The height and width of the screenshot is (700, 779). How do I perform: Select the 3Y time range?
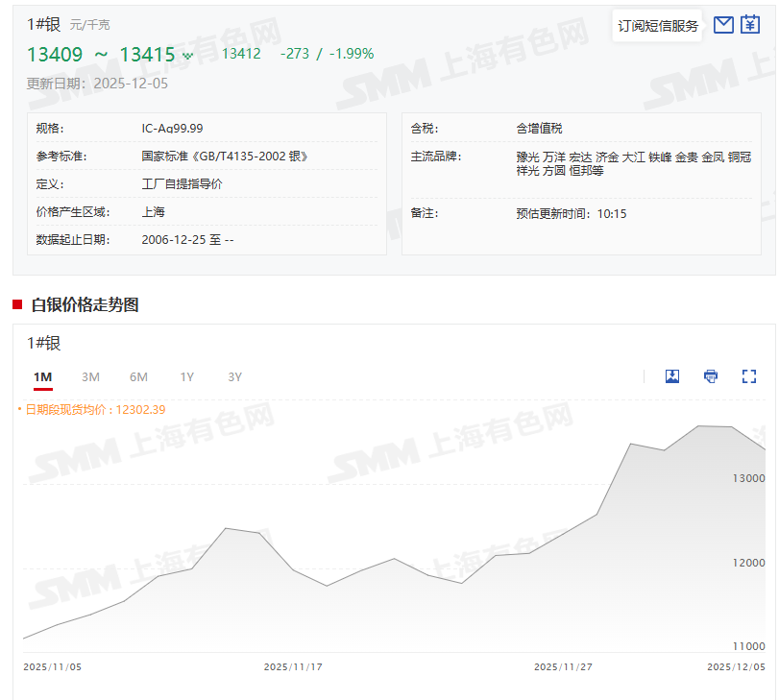[232, 376]
